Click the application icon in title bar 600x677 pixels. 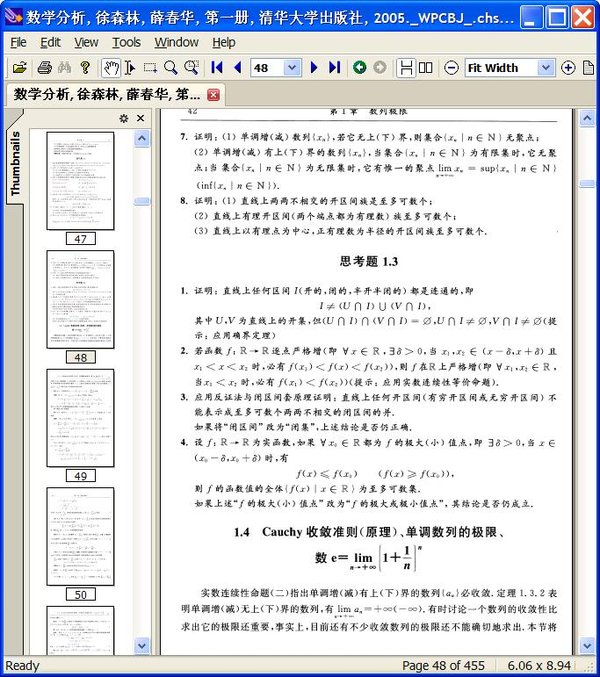(13, 16)
